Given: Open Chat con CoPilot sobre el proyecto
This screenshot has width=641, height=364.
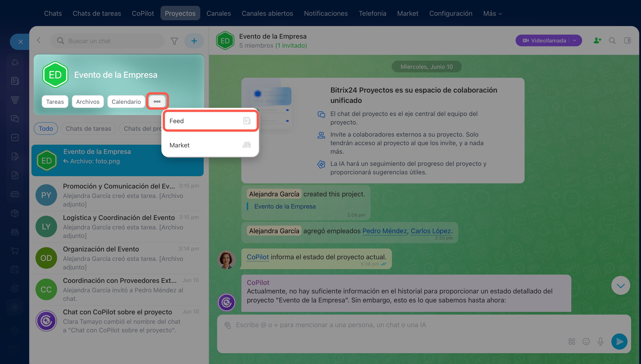Looking at the screenshot, I should pyautogui.click(x=118, y=321).
